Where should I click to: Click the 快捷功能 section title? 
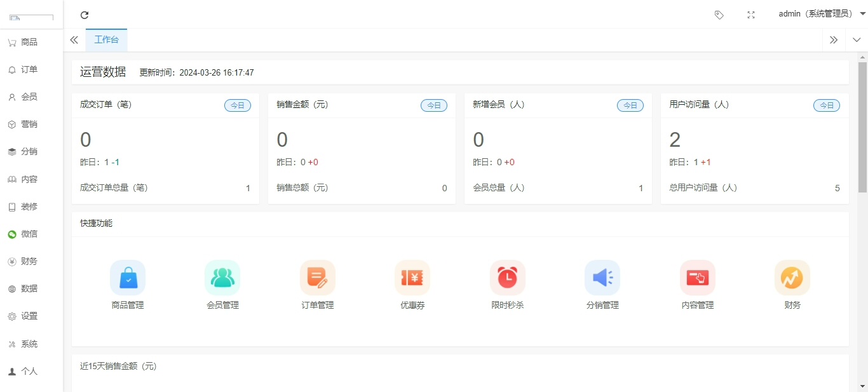coord(97,224)
